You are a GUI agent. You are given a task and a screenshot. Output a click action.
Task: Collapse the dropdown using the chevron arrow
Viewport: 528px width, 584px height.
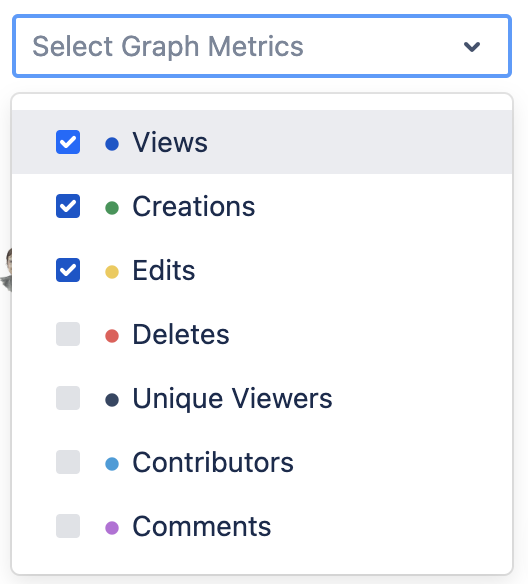471,47
